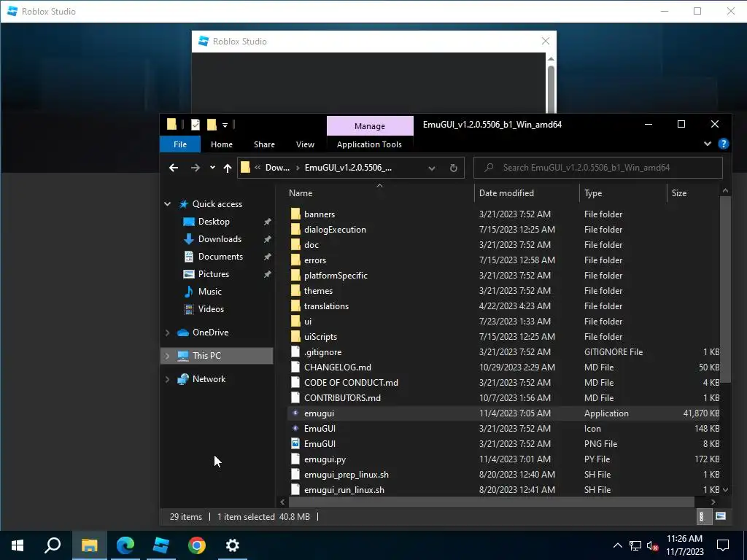Viewport: 747px width, 560px height.
Task: Open Customize Quick Access Toolbar dropdown
Action: click(225, 125)
